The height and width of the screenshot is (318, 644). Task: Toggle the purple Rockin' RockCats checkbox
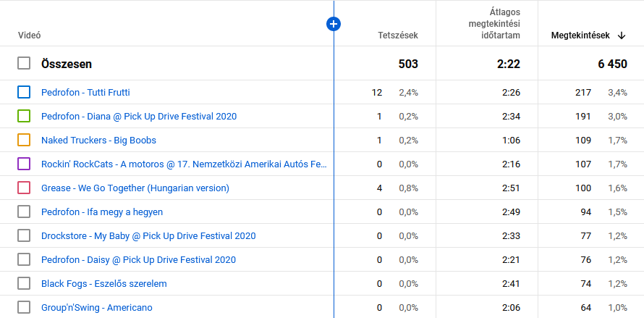24,164
